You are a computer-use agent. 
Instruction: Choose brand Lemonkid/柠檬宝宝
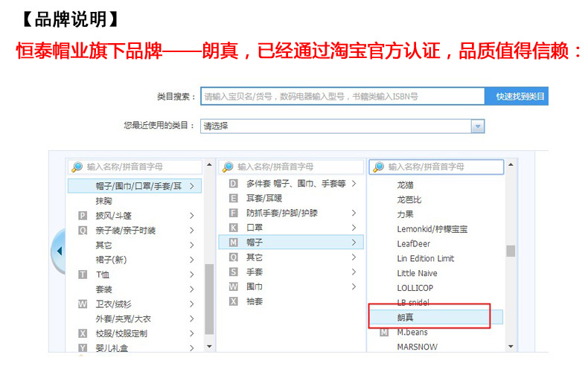pos(432,229)
